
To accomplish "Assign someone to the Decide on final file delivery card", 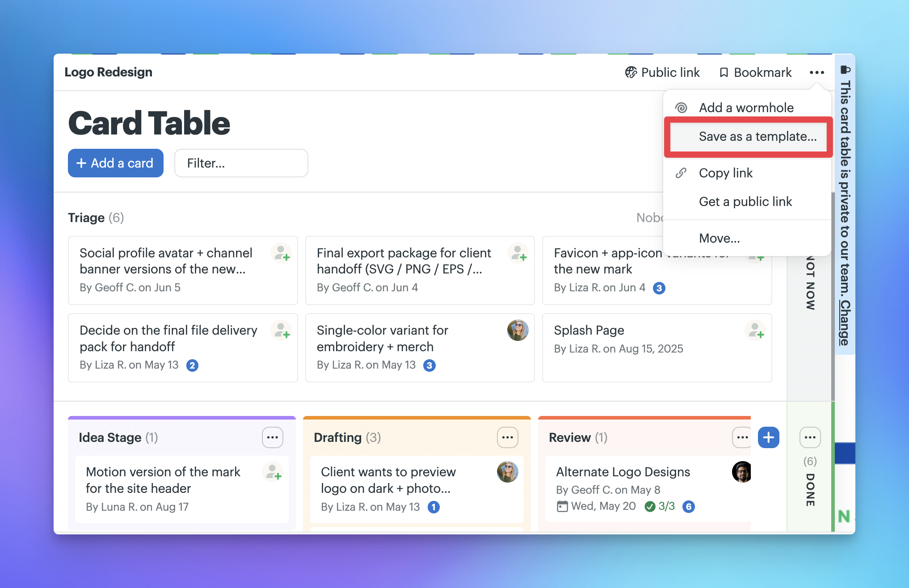I will [281, 331].
